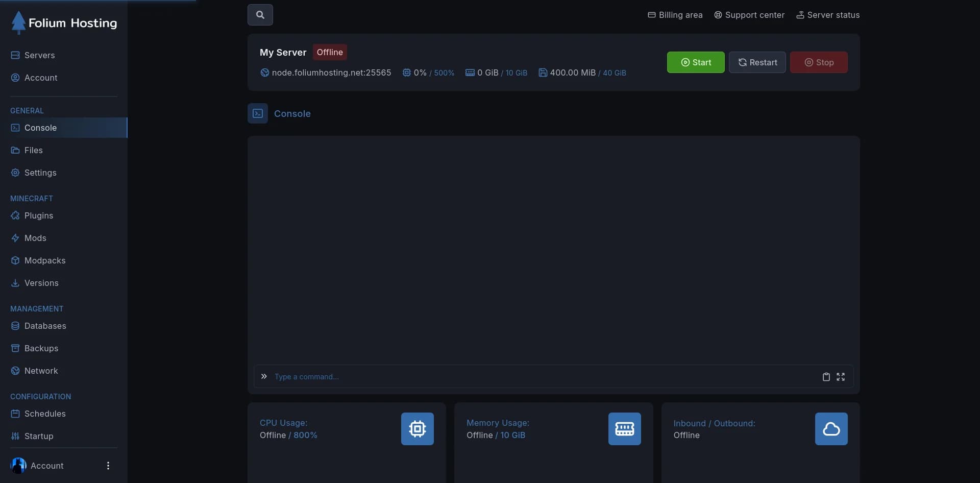
Task: Click the 0 GiB / 10 GiB memory value
Action: pos(502,73)
